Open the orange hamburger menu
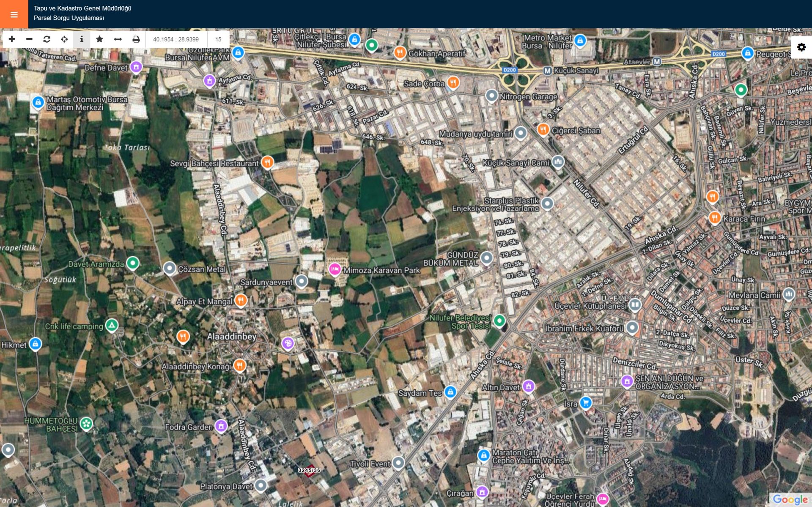Image resolution: width=812 pixels, height=507 pixels. (x=14, y=14)
